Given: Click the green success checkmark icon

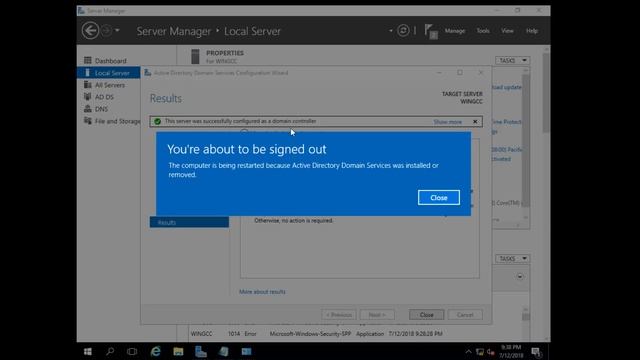Looking at the screenshot, I should (158, 121).
